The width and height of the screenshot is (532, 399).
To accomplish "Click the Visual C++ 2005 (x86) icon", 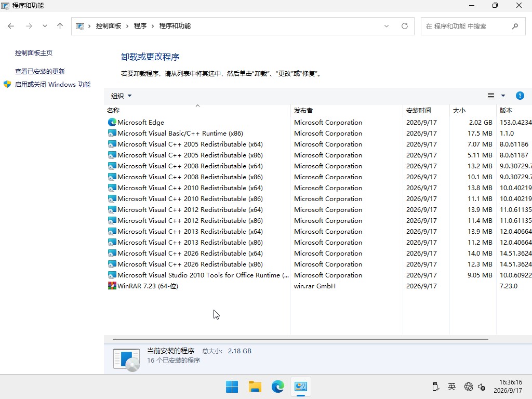I will click(112, 155).
